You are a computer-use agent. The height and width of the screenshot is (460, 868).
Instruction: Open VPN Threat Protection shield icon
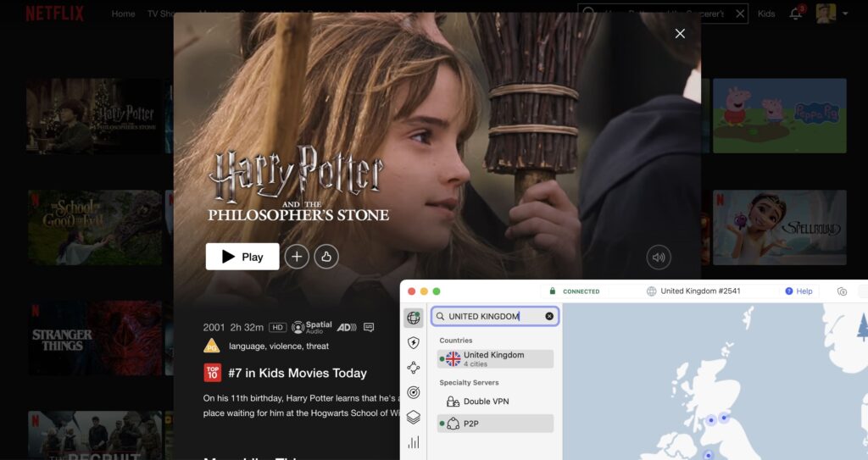coord(414,342)
